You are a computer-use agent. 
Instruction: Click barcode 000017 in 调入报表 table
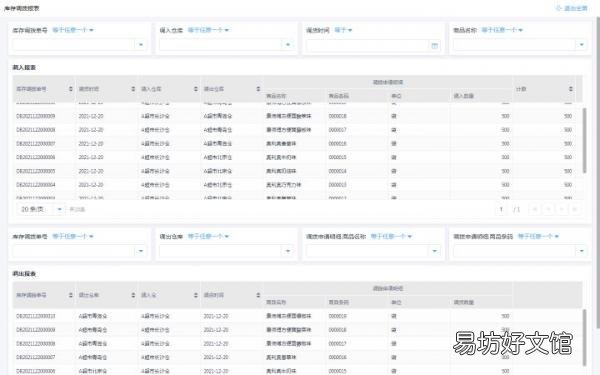coord(338,130)
